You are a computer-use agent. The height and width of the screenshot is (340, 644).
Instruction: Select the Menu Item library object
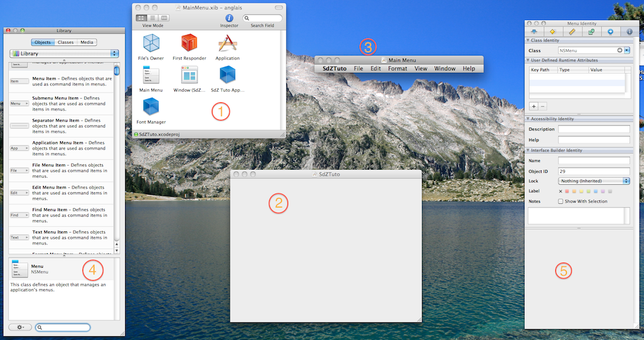point(61,81)
